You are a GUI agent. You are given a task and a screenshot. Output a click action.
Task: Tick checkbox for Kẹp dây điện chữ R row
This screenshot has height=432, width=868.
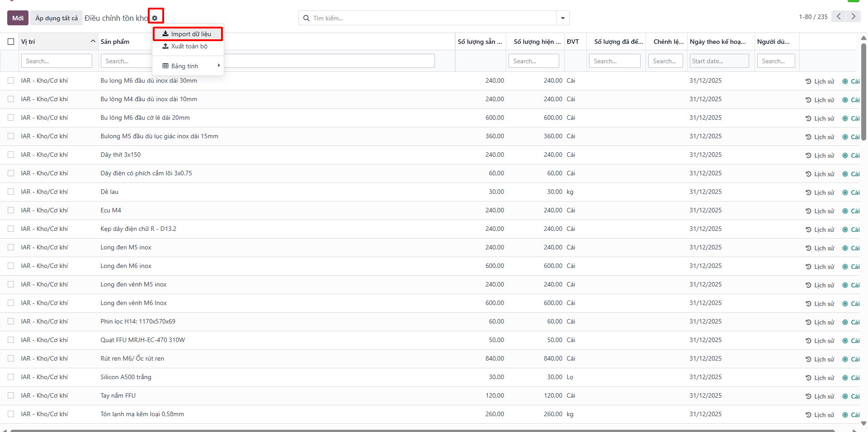click(11, 229)
